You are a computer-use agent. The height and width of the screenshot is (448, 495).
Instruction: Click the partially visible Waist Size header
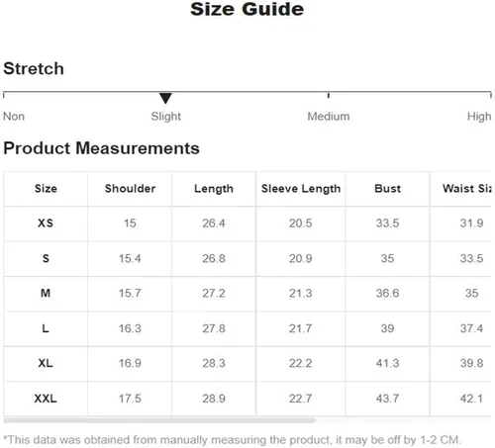(x=467, y=189)
